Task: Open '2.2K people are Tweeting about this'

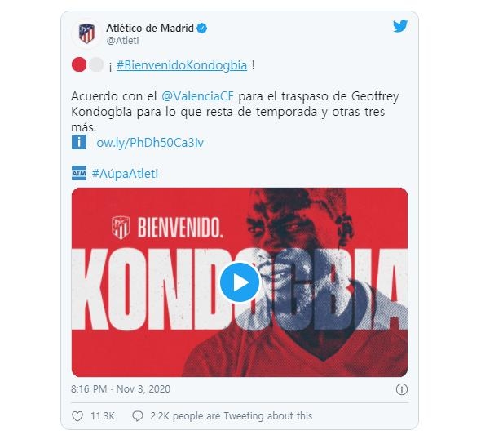Action: pyautogui.click(x=232, y=416)
